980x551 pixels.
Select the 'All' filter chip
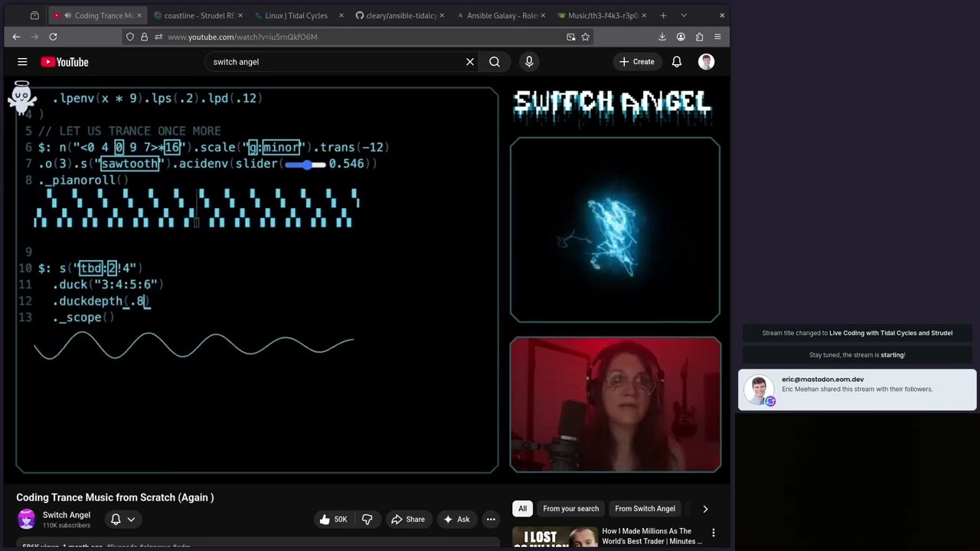[x=522, y=509]
